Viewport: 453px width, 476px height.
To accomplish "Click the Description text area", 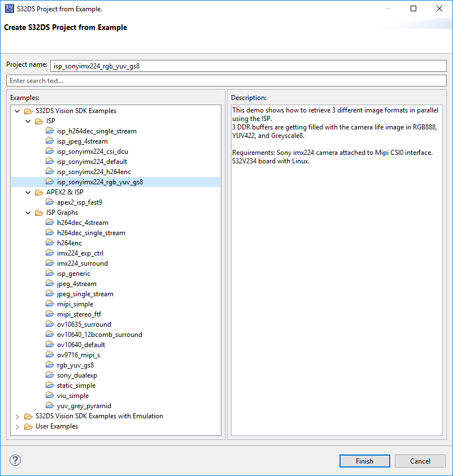I will tap(337, 270).
